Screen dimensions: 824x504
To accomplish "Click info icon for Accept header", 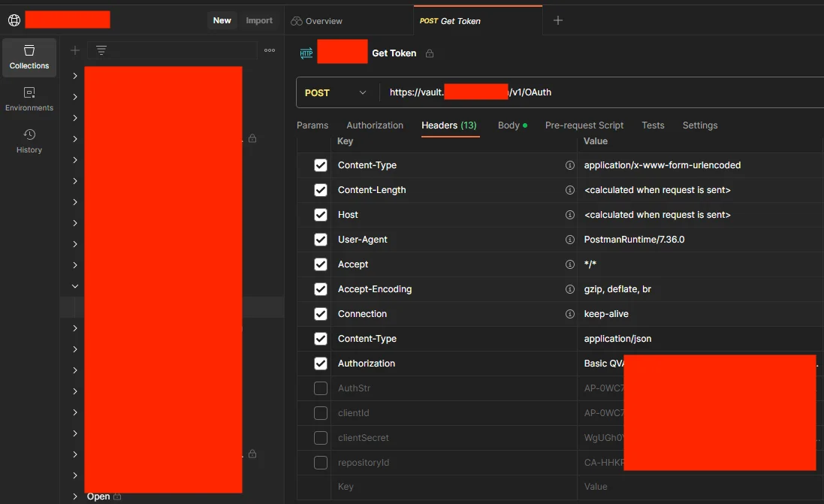I will click(x=569, y=264).
